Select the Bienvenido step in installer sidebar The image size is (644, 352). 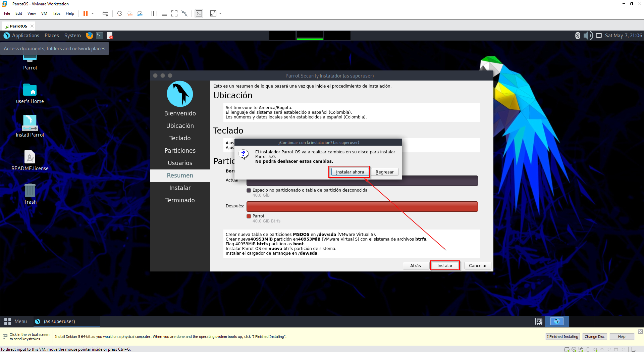coord(180,113)
